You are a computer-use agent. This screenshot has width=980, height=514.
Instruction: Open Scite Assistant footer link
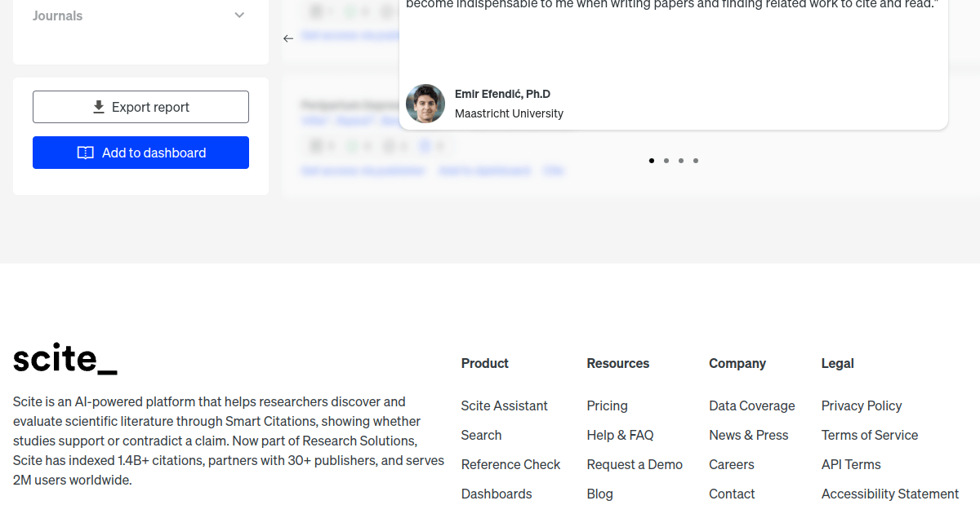(x=504, y=405)
